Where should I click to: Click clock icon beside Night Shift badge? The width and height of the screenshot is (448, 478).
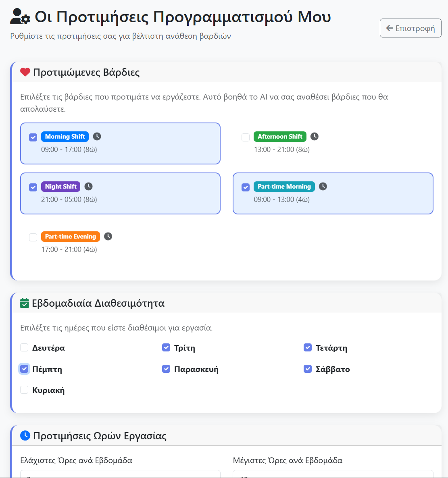pyautogui.click(x=89, y=187)
